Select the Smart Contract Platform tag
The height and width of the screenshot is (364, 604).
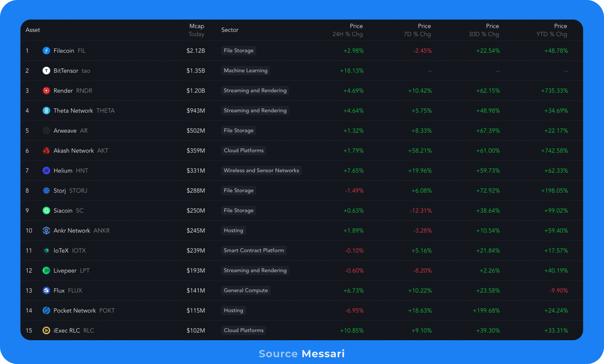click(254, 251)
